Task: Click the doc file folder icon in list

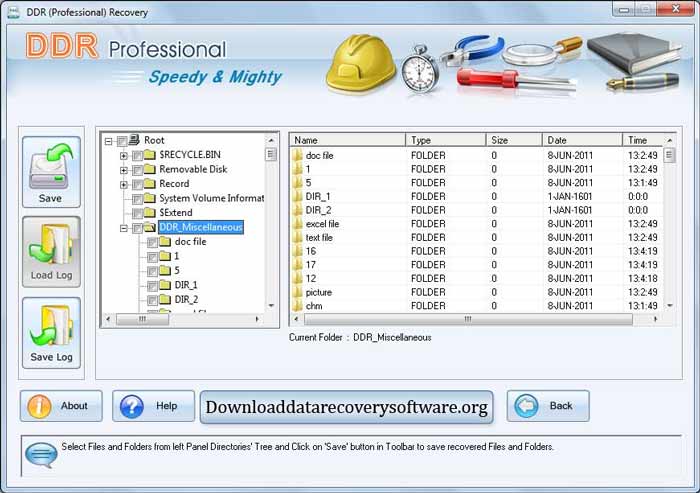Action: tap(297, 155)
